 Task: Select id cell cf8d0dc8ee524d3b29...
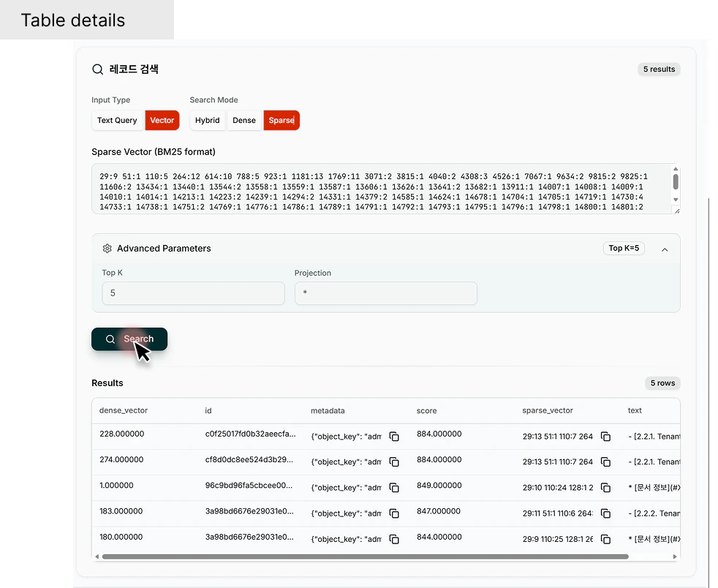point(249,459)
